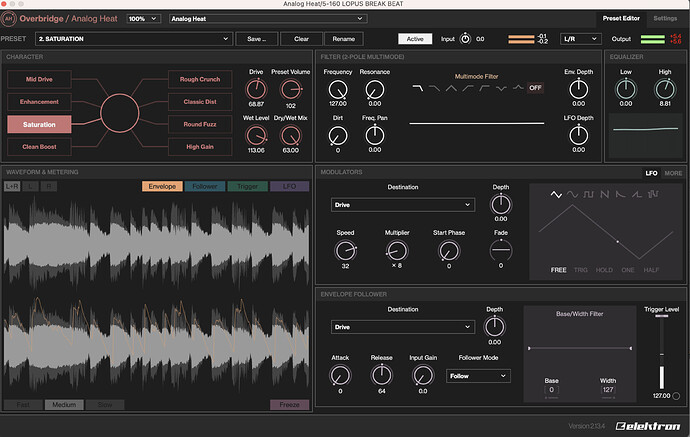690x437 pixels.
Task: Click the Clear preset button
Action: [x=301, y=39]
